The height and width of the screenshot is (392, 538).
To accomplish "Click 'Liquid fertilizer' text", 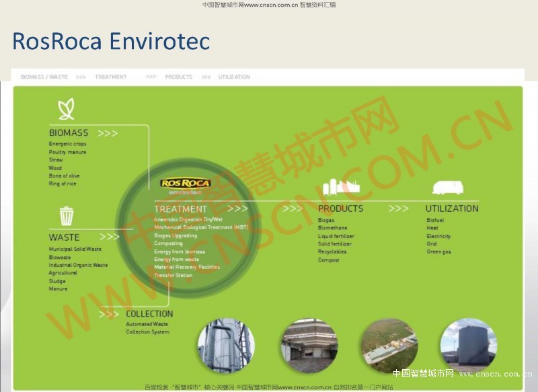I will click(x=336, y=236).
